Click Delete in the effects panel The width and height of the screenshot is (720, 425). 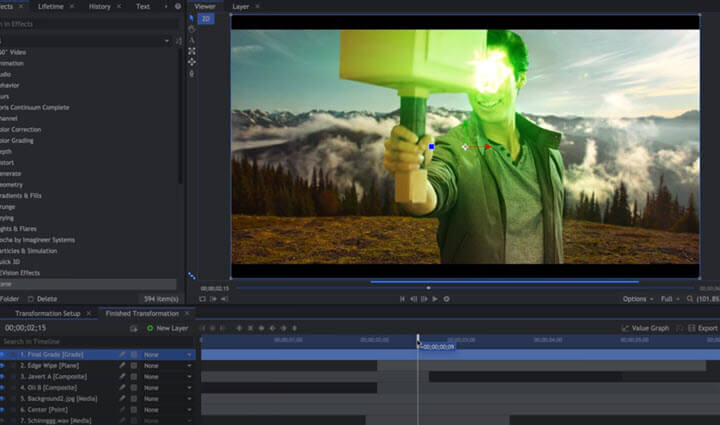(x=46, y=298)
